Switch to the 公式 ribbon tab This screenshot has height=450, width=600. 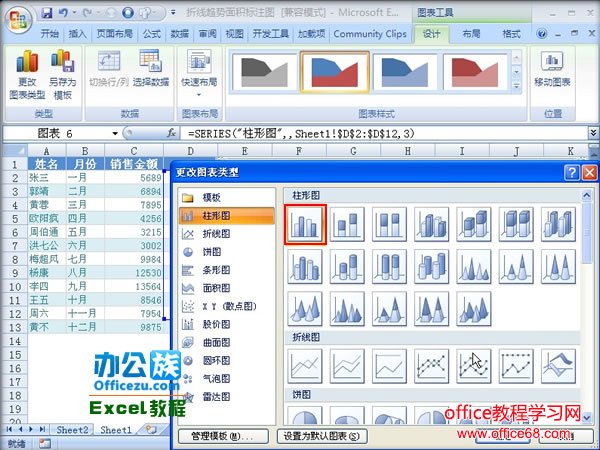(152, 34)
